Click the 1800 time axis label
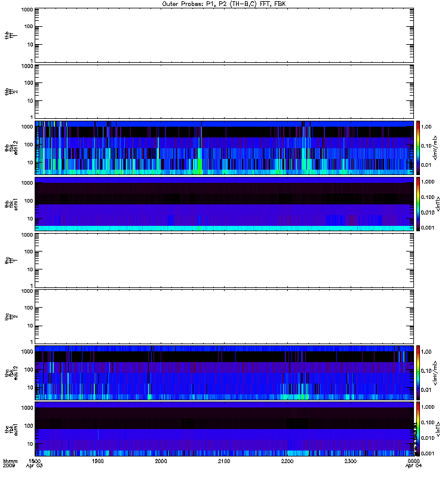Image resolution: width=448 pixels, height=478 pixels. (35, 461)
